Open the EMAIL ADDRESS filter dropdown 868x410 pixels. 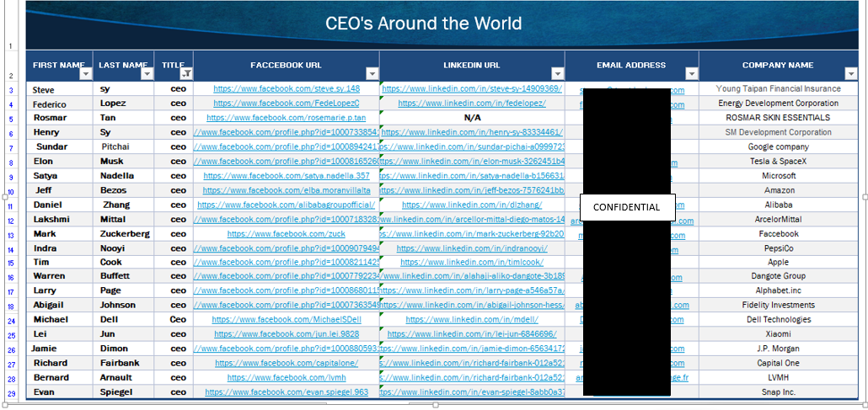click(692, 73)
